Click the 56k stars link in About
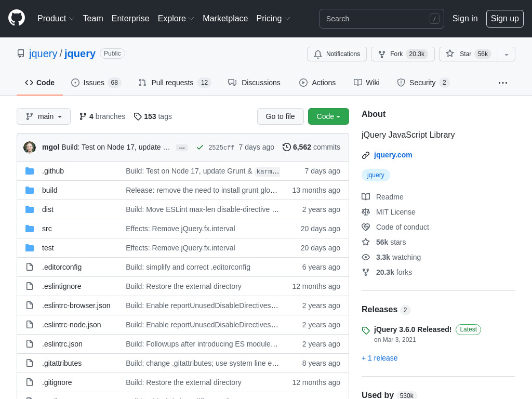The width and height of the screenshot is (532, 399). click(391, 242)
